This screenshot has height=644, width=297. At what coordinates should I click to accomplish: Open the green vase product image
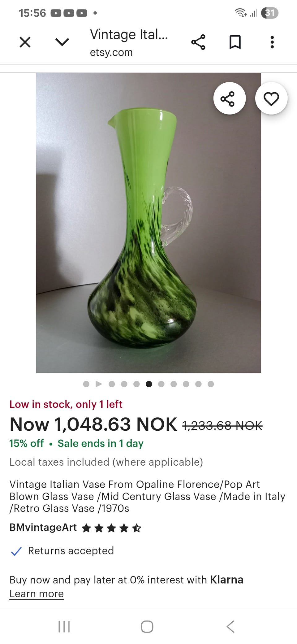(148, 223)
